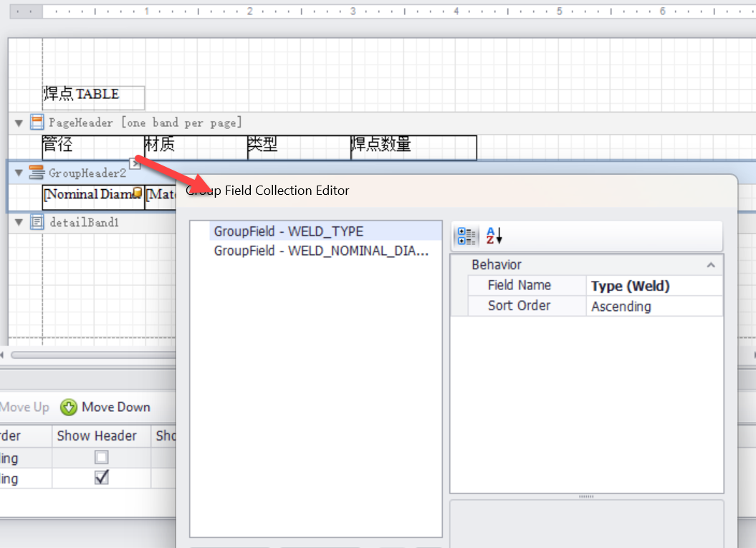Image resolution: width=756 pixels, height=548 pixels.
Task: Uncheck the checked Show Header checkbox
Action: click(101, 477)
